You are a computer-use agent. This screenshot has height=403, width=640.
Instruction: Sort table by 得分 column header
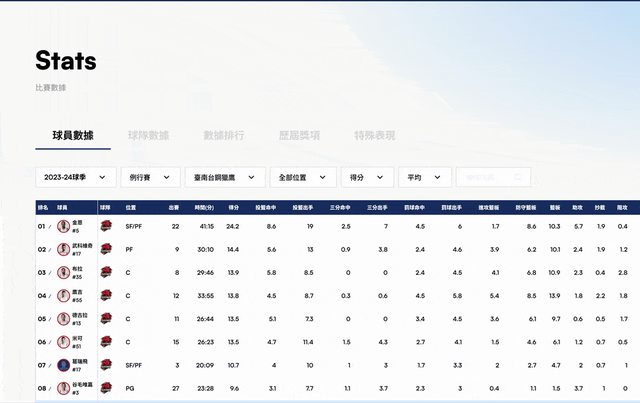coord(233,208)
